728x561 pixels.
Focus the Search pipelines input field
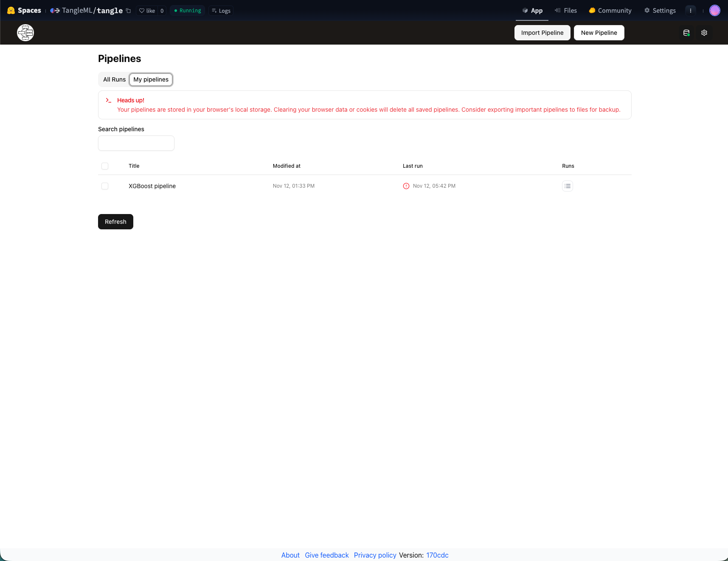tap(136, 143)
